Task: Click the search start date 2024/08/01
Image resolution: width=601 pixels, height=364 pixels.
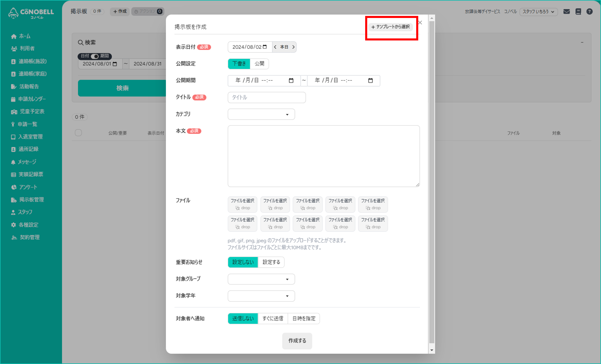Action: 100,64
